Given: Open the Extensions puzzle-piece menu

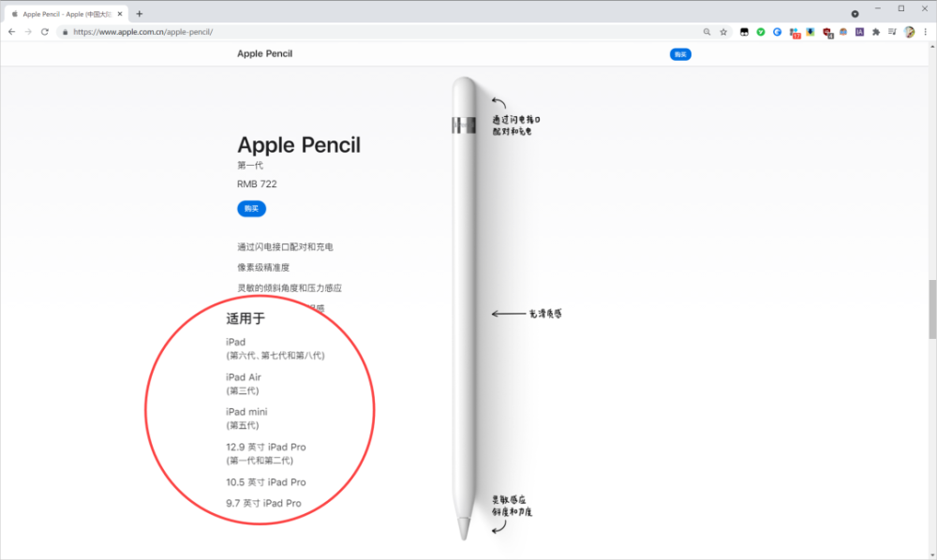Looking at the screenshot, I should 876,32.
